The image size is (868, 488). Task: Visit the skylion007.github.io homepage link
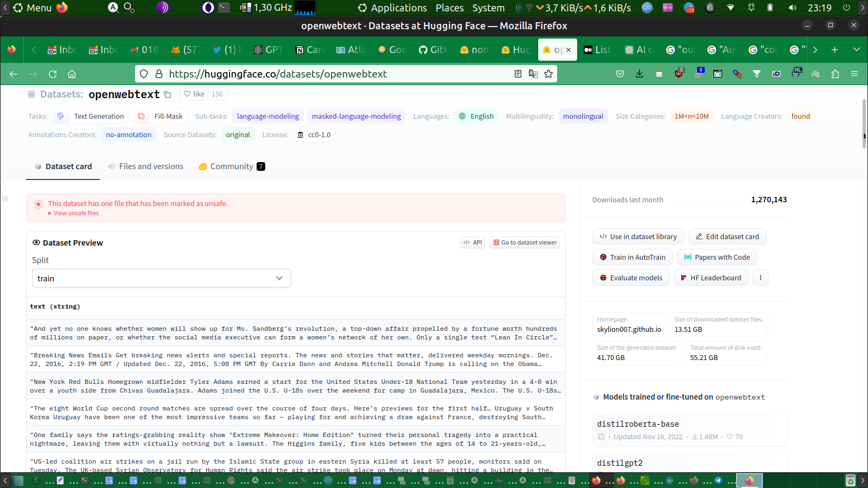click(629, 329)
